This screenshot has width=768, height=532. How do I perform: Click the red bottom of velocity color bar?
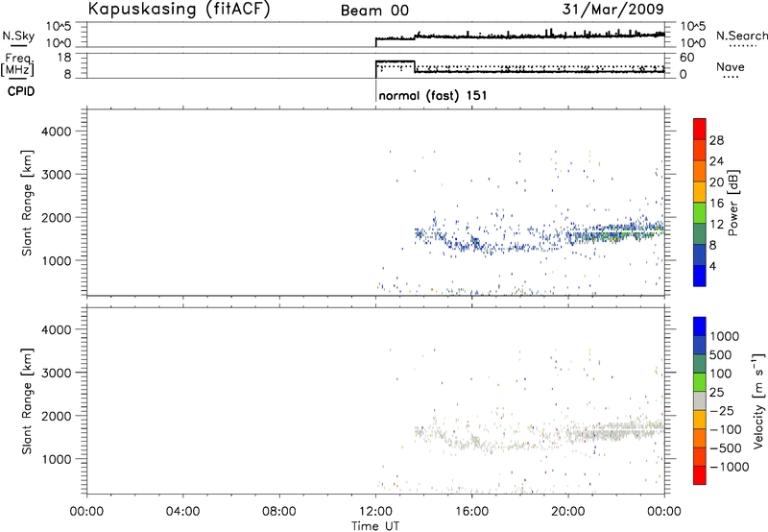(x=700, y=475)
